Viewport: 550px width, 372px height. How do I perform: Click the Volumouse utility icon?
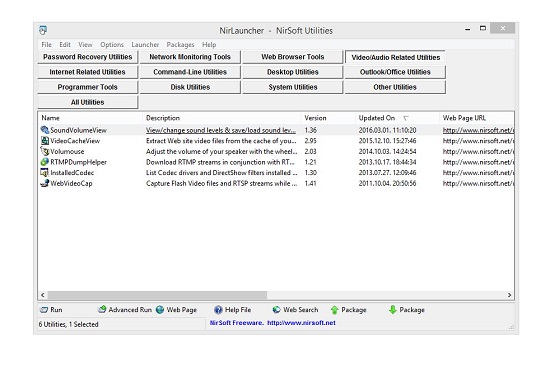(x=45, y=151)
